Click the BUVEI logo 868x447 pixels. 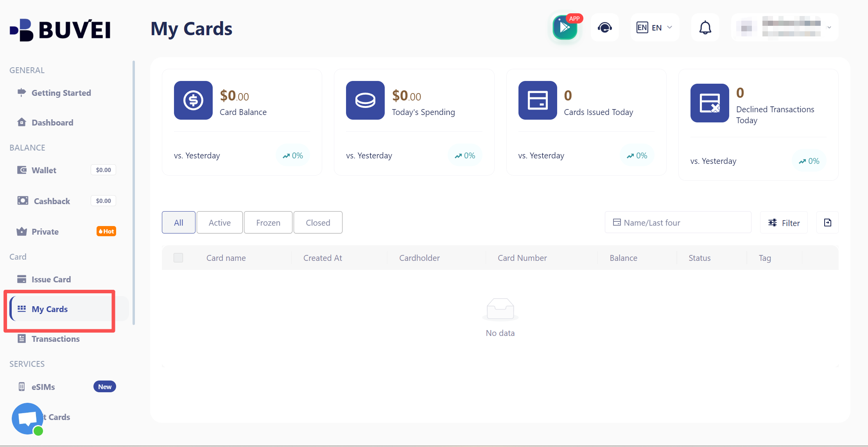pos(60,29)
